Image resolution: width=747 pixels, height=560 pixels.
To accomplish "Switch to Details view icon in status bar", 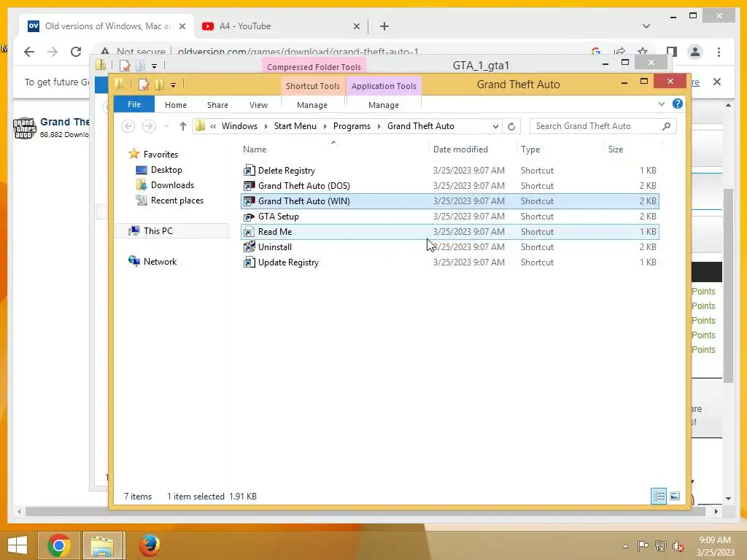I will [659, 496].
